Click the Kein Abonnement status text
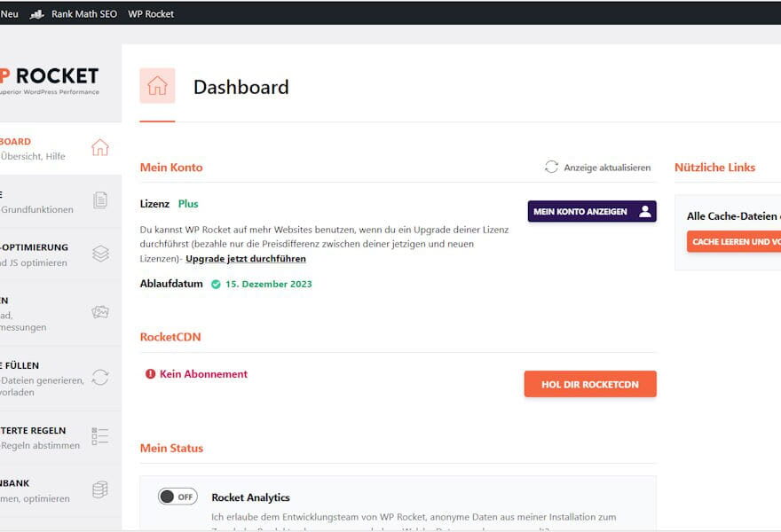 coord(203,374)
